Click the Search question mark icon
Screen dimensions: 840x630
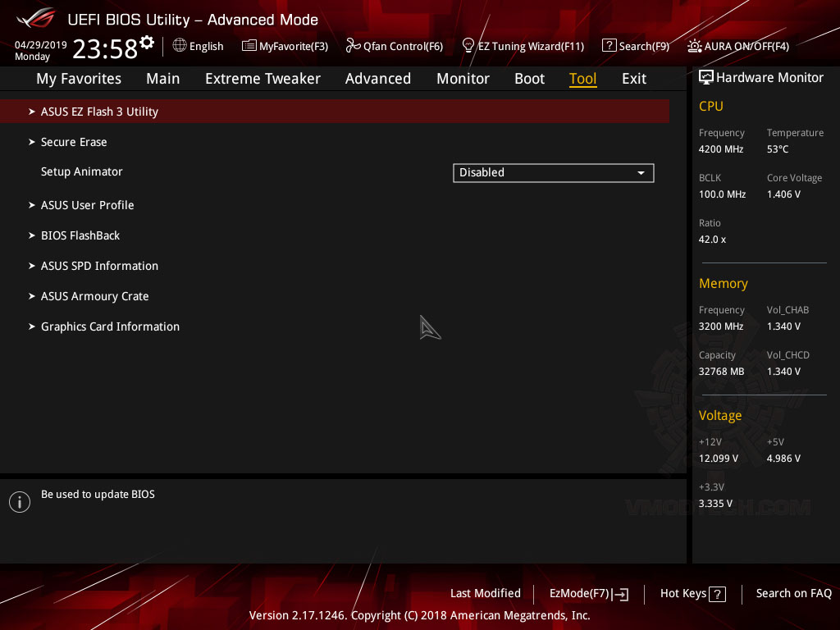pyautogui.click(x=609, y=46)
